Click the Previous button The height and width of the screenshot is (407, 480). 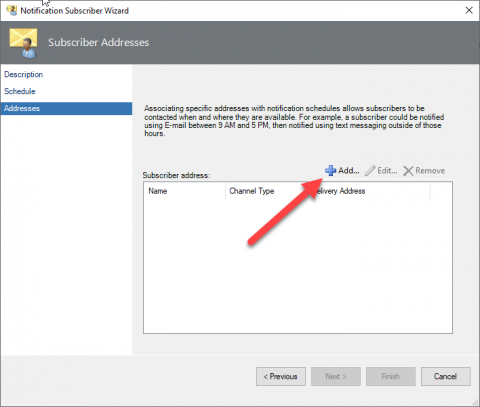click(281, 376)
